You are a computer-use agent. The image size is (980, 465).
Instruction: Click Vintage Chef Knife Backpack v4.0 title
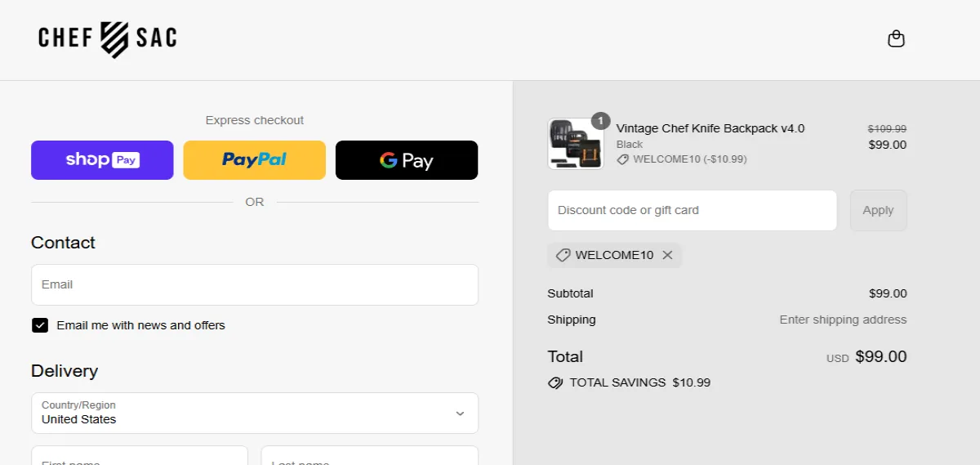710,128
